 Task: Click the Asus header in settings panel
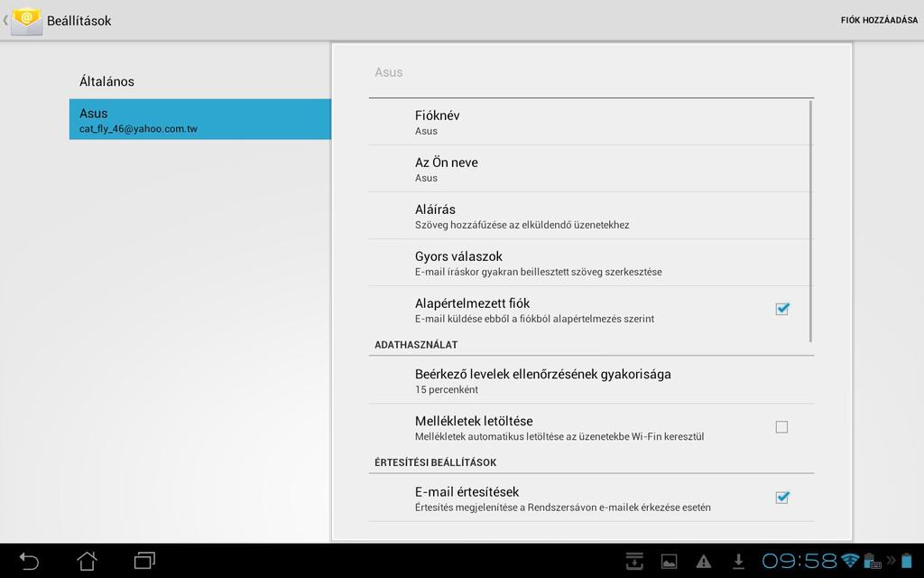388,72
